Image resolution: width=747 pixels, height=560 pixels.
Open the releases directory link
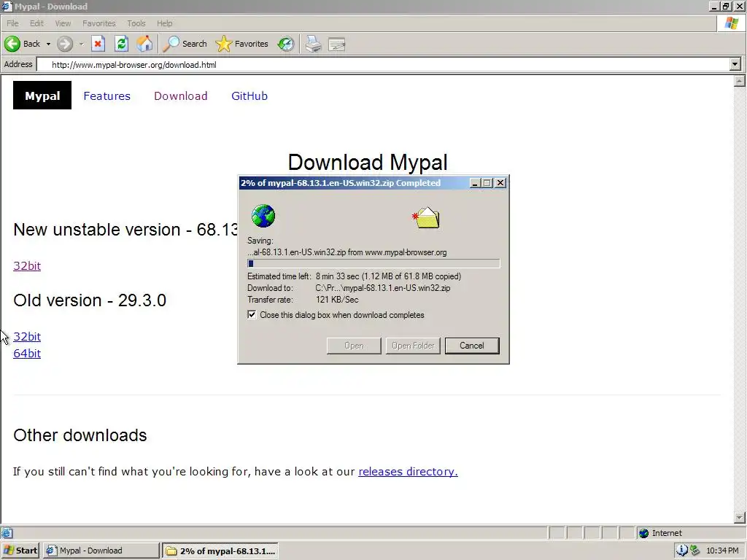[408, 472]
